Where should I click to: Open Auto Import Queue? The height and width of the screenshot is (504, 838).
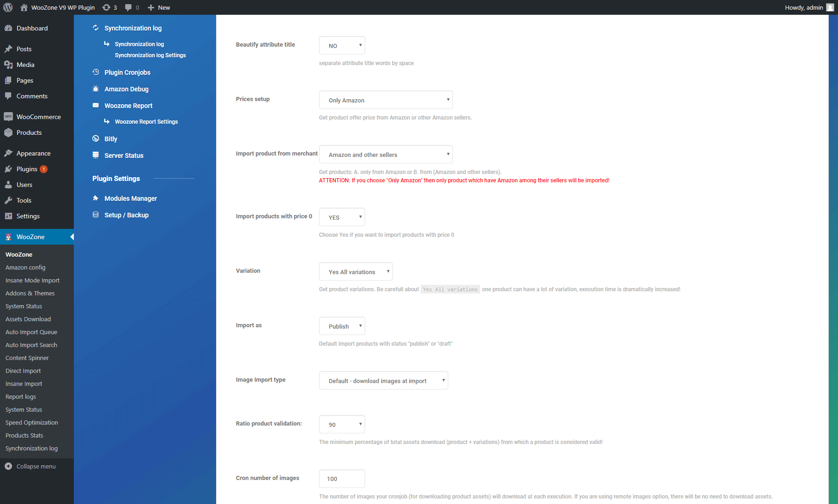pyautogui.click(x=31, y=332)
